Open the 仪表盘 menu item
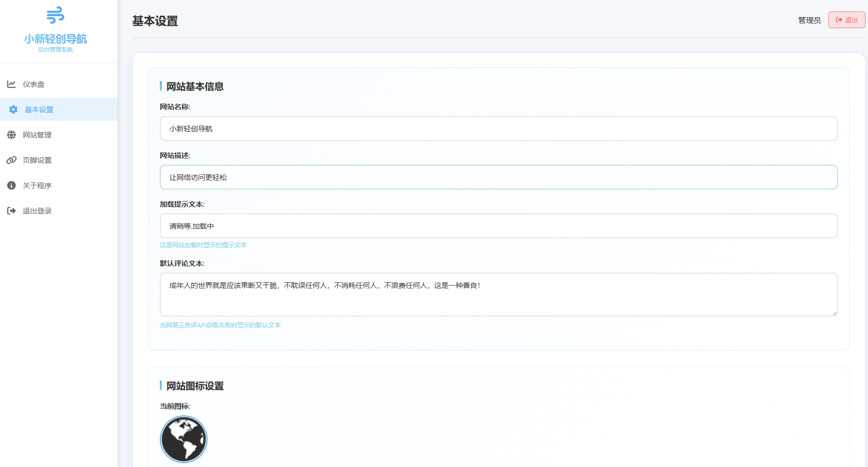The width and height of the screenshot is (868, 467). click(x=59, y=84)
